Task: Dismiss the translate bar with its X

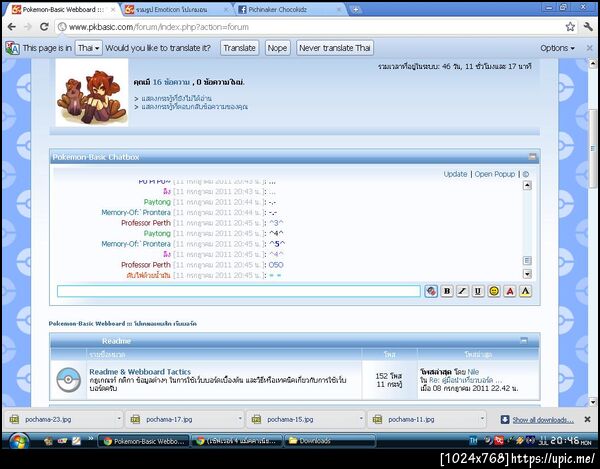Action: [x=589, y=48]
